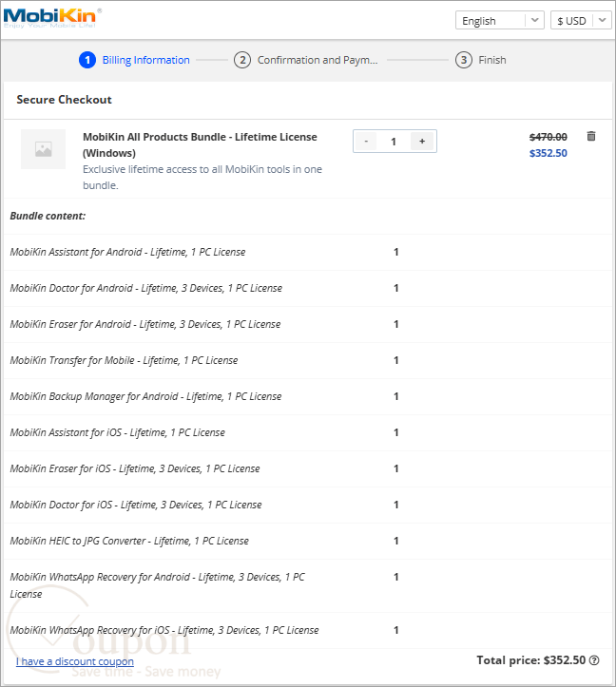The image size is (616, 687).
Task: Click 'MobiKin Backup Manager for Android' row
Action: [x=308, y=396]
